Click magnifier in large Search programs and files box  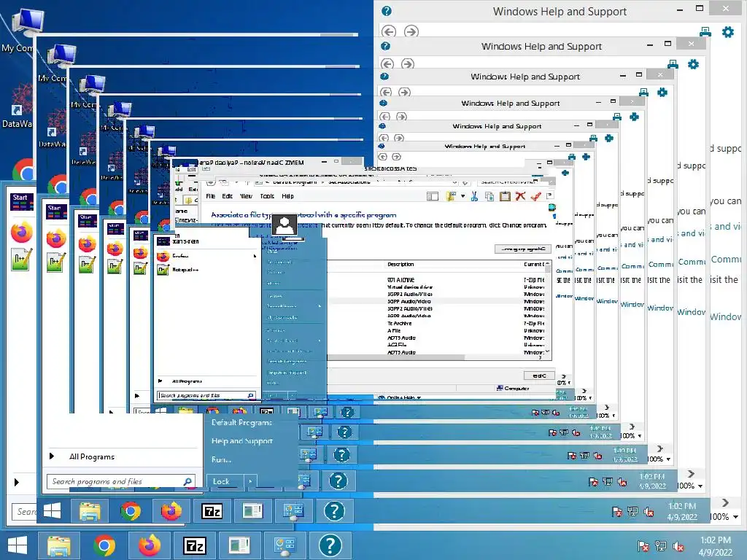coord(187,481)
